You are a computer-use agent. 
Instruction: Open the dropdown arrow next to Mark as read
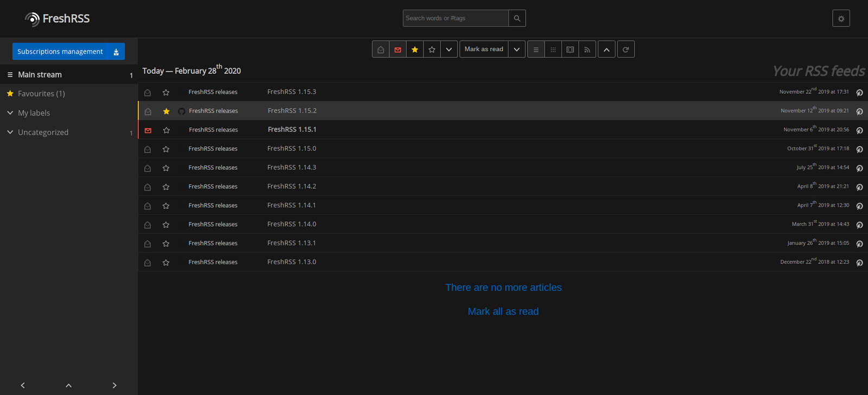(x=516, y=49)
